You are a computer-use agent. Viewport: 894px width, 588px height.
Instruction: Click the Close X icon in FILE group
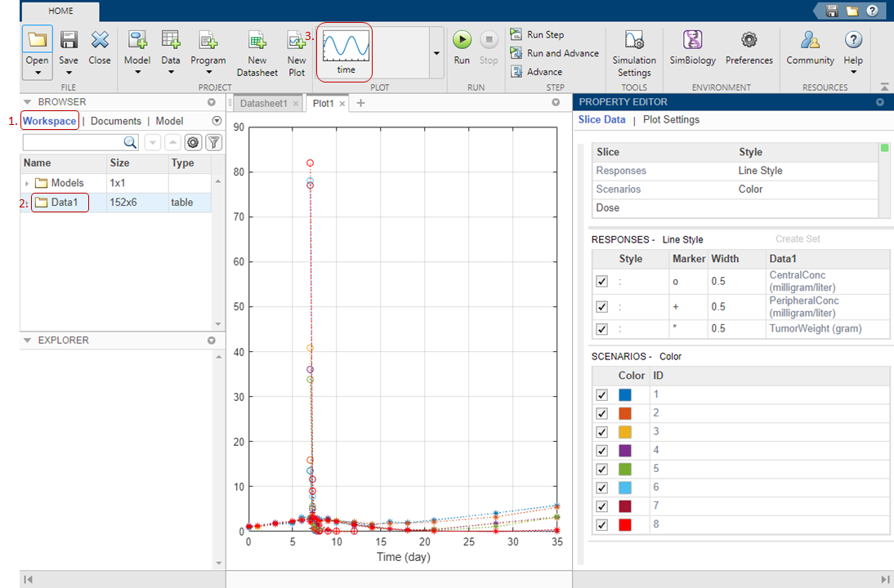pyautogui.click(x=100, y=40)
